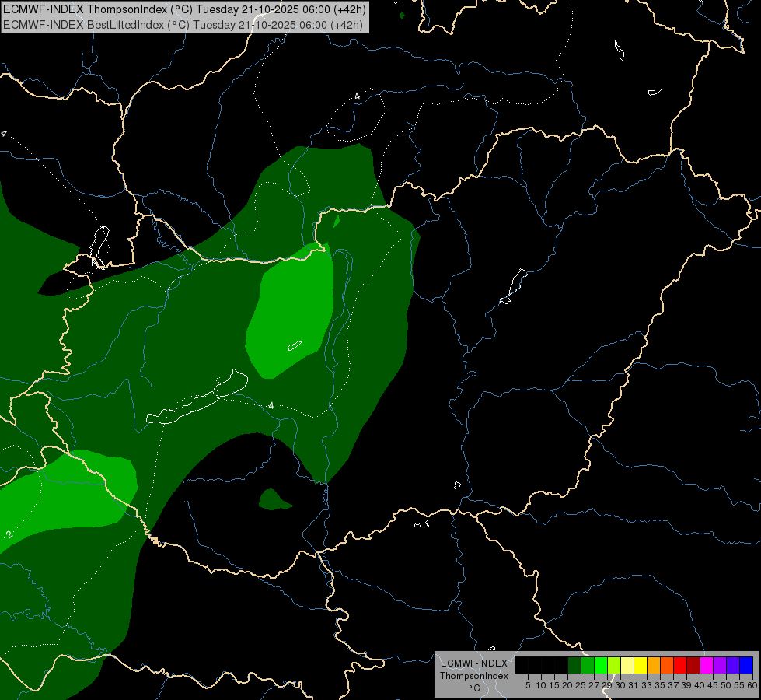Click the legend value "31"
This screenshot has height=700, width=761.
pos(634,685)
